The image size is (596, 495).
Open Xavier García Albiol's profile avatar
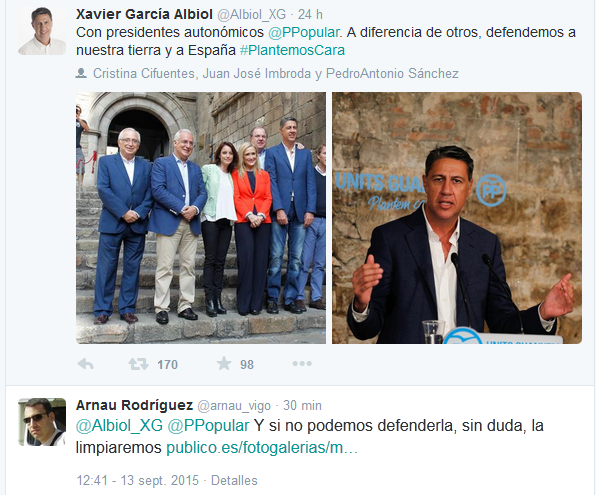[x=42, y=31]
